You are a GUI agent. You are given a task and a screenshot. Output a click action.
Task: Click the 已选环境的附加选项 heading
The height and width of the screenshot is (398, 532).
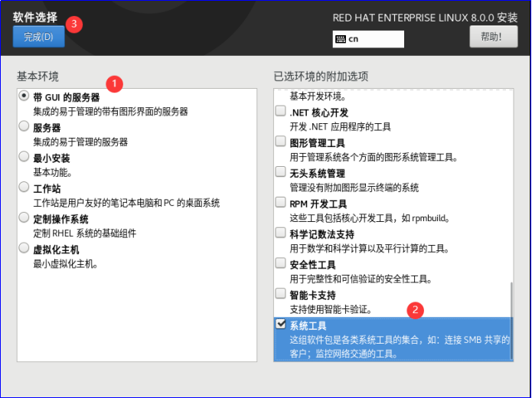[321, 76]
